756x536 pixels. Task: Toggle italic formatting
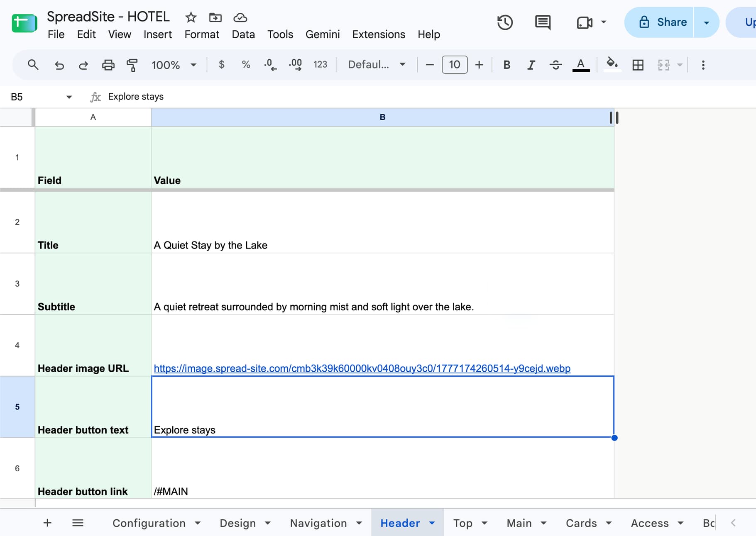pyautogui.click(x=531, y=65)
